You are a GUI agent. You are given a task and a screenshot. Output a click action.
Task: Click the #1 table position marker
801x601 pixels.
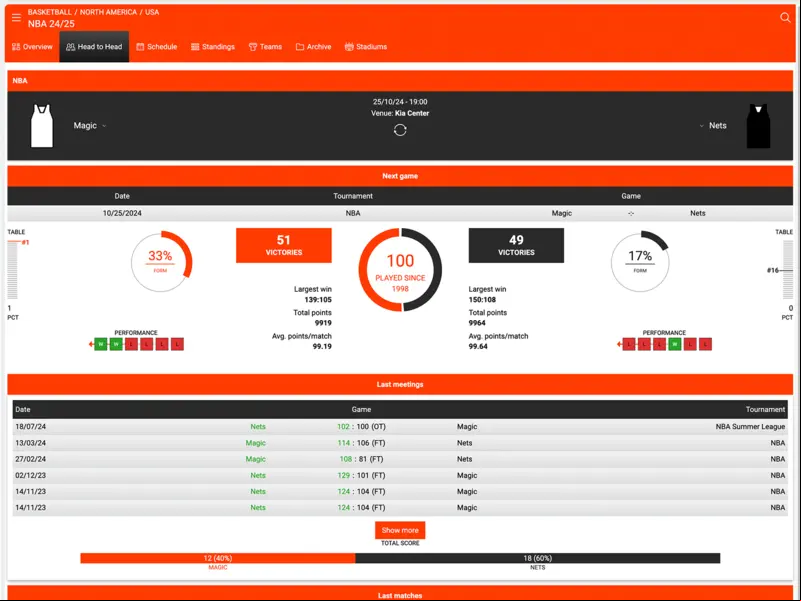[x=25, y=242]
